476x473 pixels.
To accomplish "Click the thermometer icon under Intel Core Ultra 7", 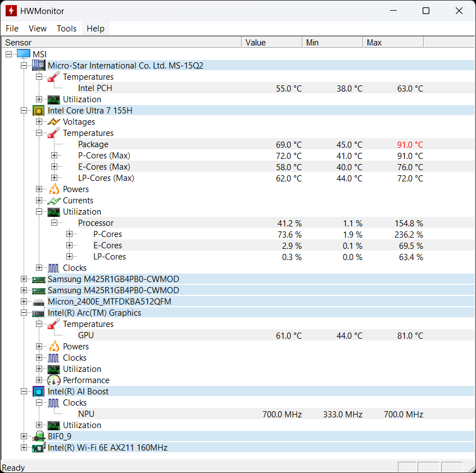I will point(53,133).
